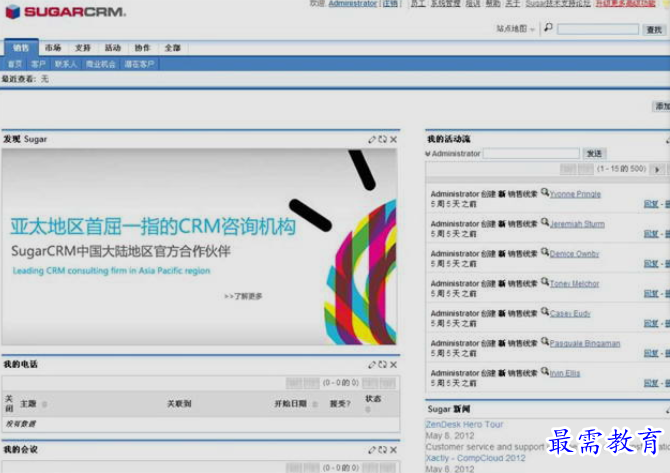Click into the top search input field
Image resolution: width=670 pixels, height=473 pixels.
[x=598, y=29]
